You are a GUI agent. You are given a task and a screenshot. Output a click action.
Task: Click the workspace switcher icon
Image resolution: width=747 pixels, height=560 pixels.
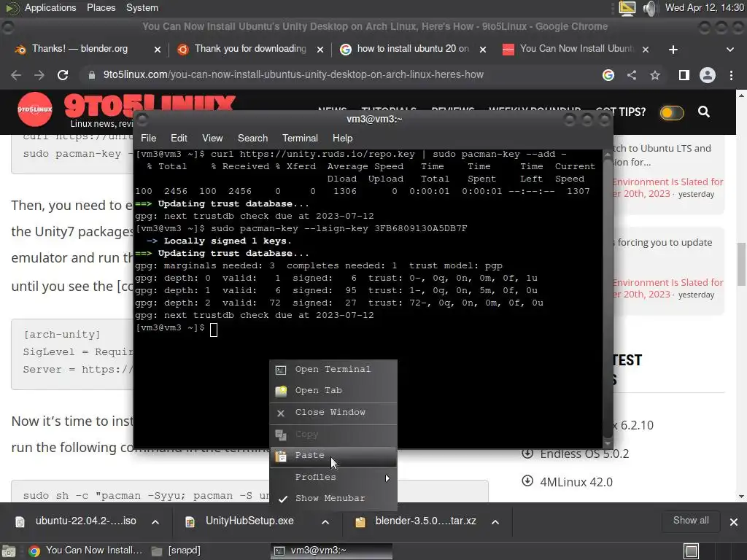point(692,551)
